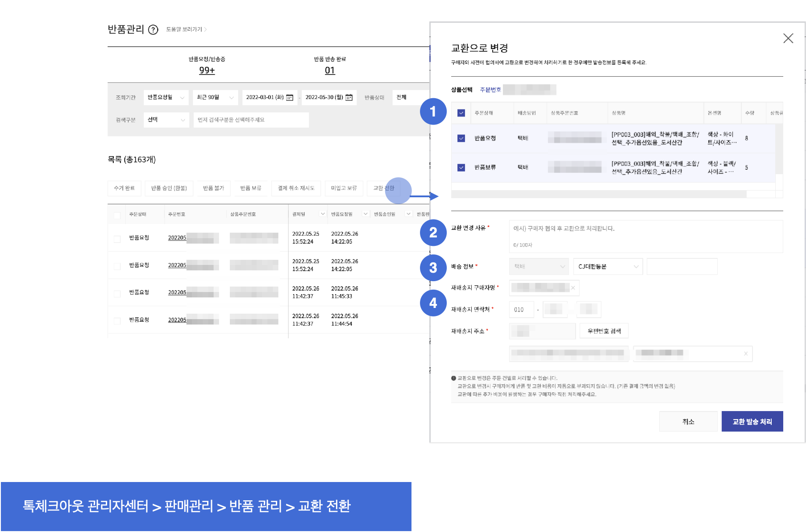The height and width of the screenshot is (532, 806).
Task: Click the 반품 승인 (환불) action button
Action: tap(169, 188)
